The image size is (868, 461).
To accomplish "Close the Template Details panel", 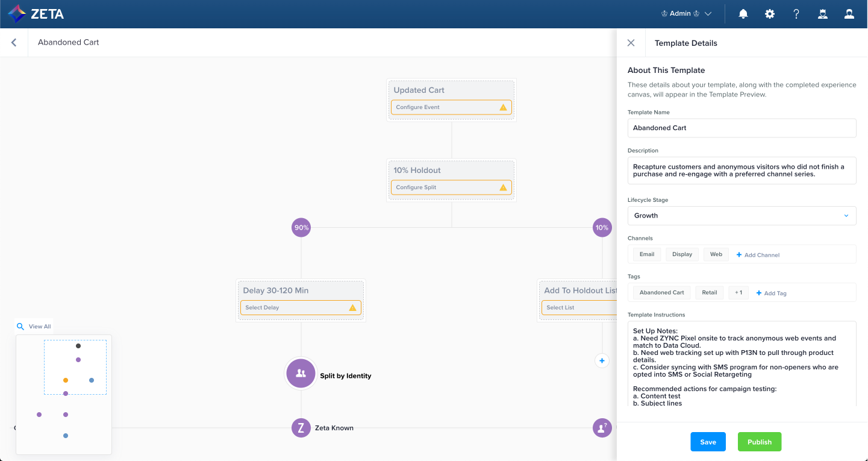I will pos(631,43).
